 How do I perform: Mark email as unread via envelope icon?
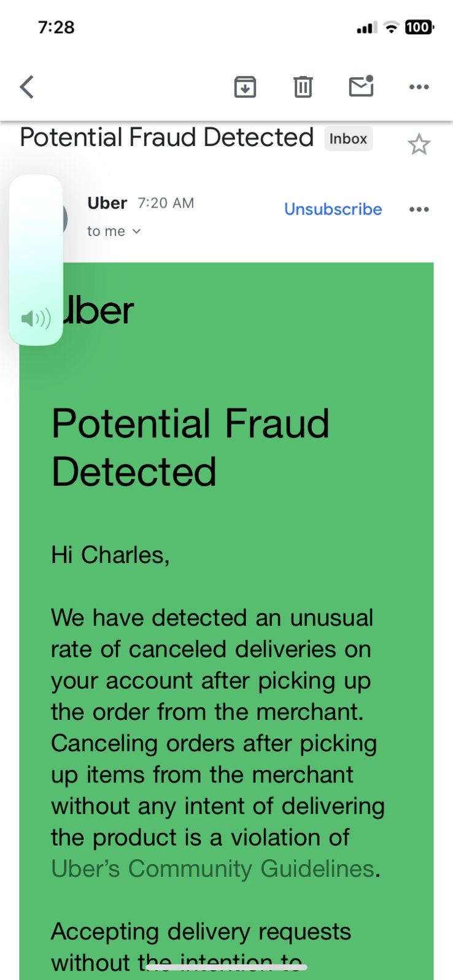361,86
